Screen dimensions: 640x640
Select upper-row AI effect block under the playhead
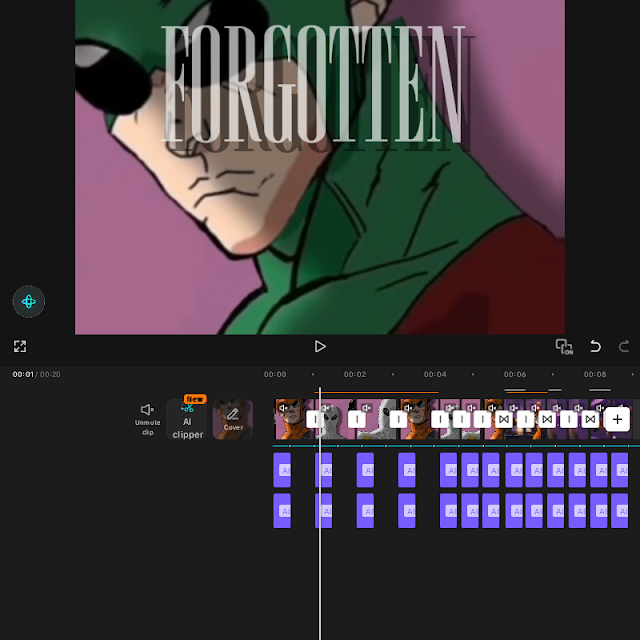point(323,470)
